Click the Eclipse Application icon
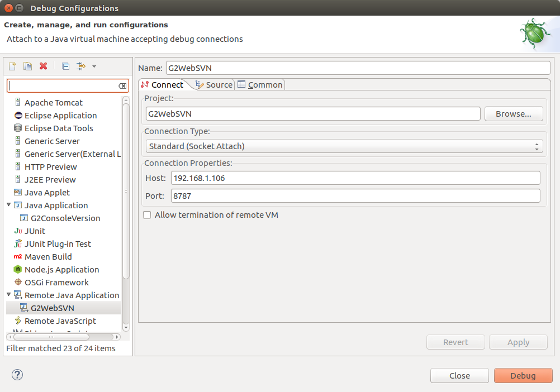This screenshot has height=392, width=560. coord(18,115)
